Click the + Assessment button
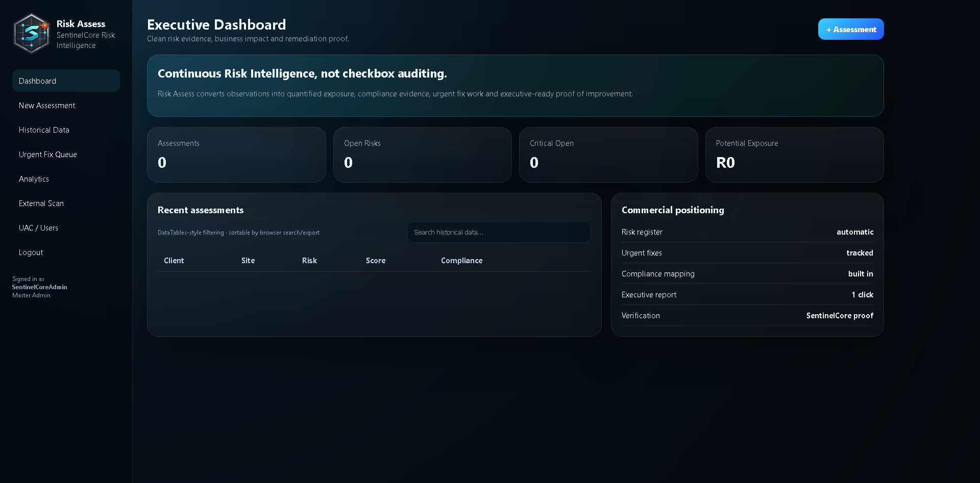Image resolution: width=980 pixels, height=483 pixels. click(x=851, y=30)
